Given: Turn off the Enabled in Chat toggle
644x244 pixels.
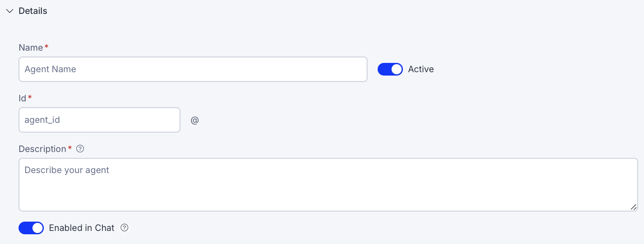Looking at the screenshot, I should [x=31, y=228].
